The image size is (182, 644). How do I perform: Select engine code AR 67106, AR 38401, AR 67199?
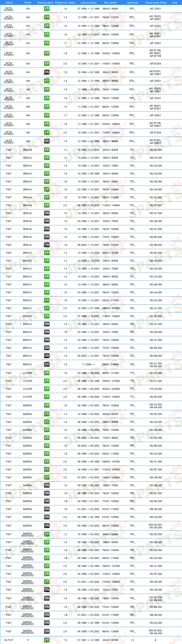pyautogui.click(x=155, y=53)
